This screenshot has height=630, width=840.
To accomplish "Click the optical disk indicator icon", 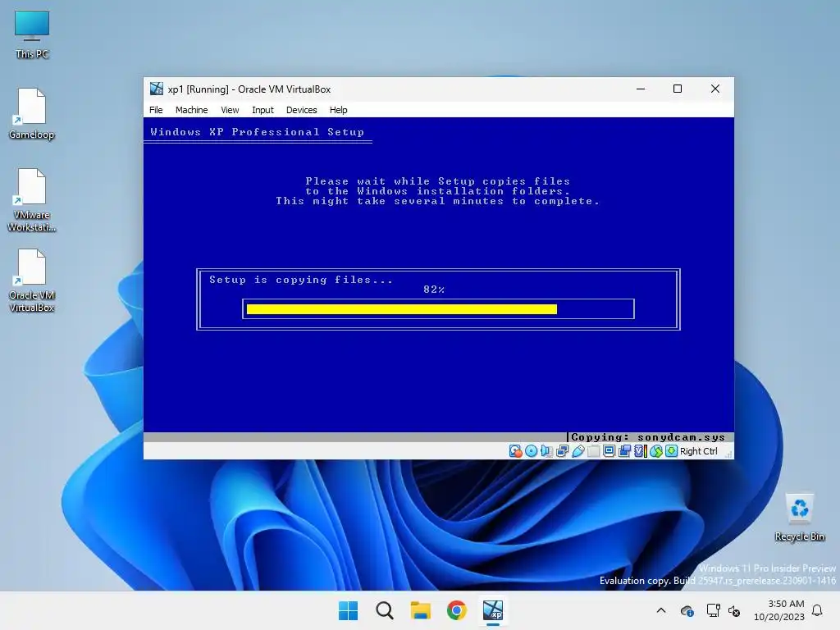I will (x=531, y=451).
